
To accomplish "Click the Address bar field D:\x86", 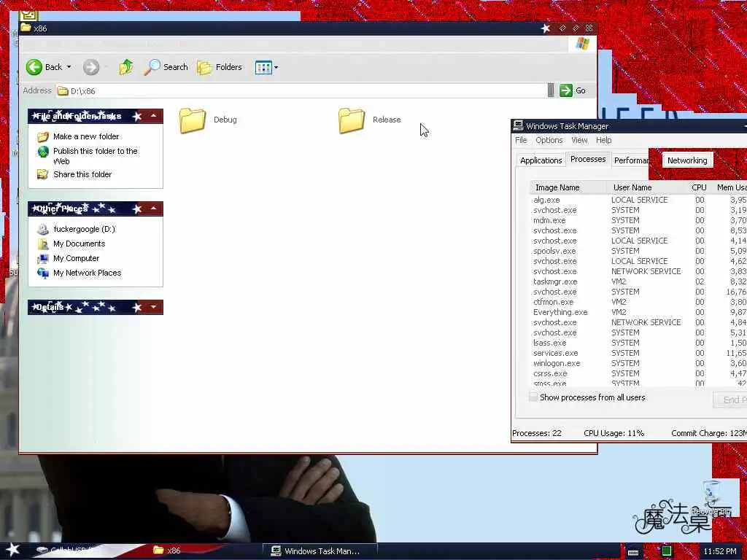I will (301, 90).
